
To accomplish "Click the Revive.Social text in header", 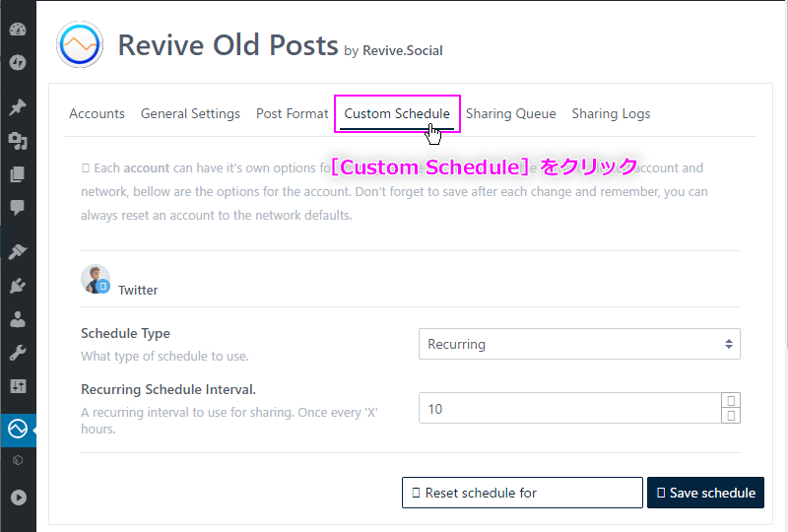I will coord(403,51).
